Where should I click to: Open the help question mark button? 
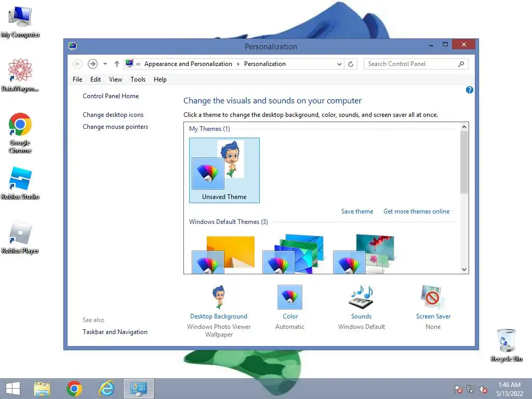point(470,90)
